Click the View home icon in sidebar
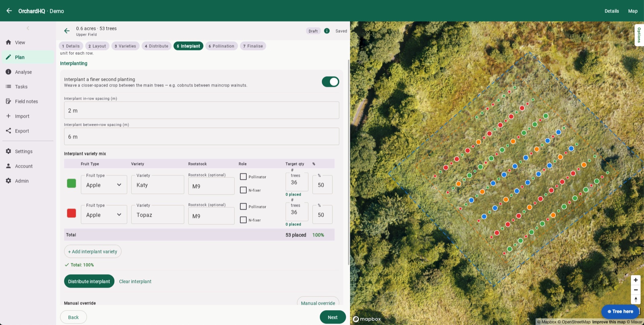The width and height of the screenshot is (644, 325). (x=8, y=42)
